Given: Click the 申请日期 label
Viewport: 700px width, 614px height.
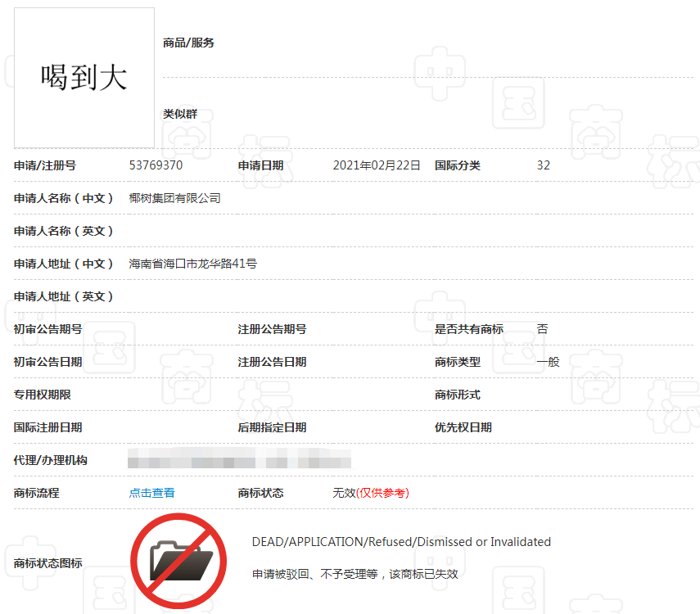Looking at the screenshot, I should tap(260, 165).
